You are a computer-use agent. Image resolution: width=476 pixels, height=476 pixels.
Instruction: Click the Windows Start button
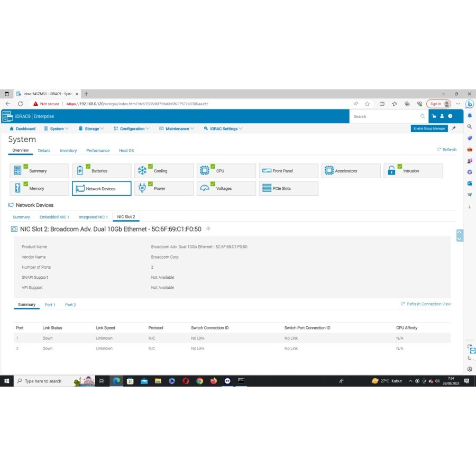(x=7, y=381)
